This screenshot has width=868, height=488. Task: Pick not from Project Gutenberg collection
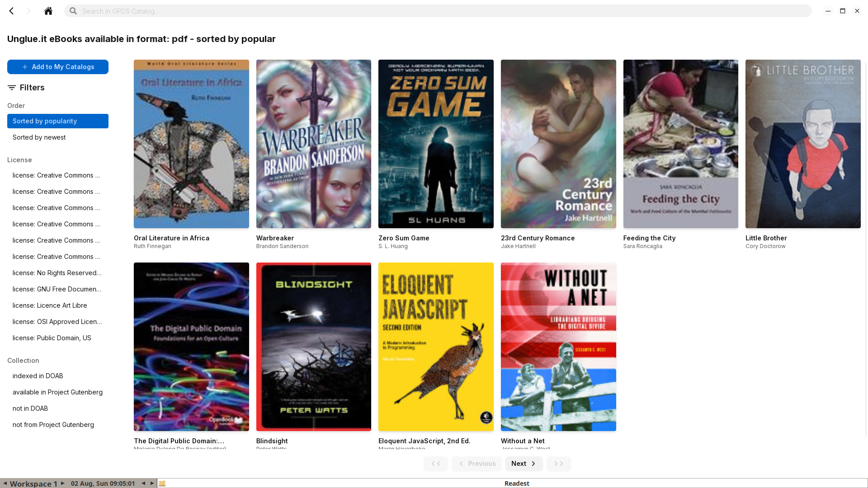tap(58, 425)
